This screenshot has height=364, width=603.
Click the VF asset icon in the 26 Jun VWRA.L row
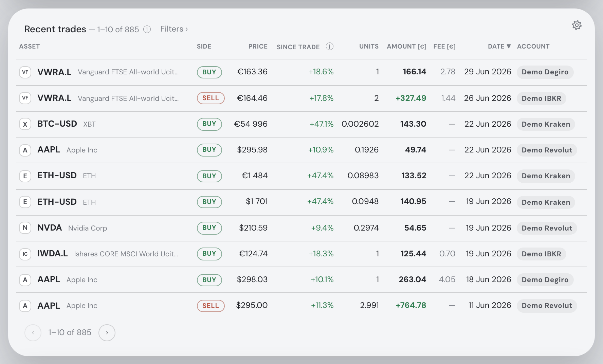point(25,98)
